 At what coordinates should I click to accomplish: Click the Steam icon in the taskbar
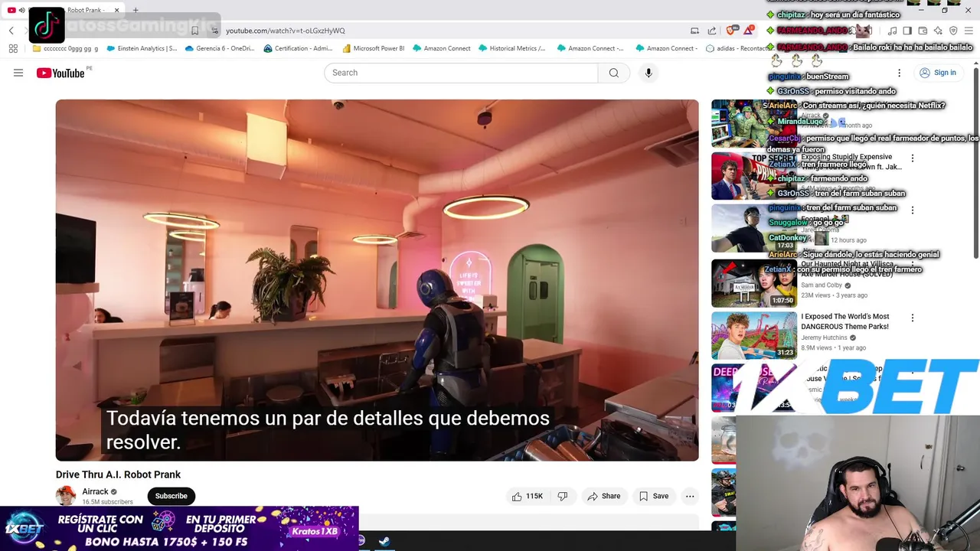(x=384, y=541)
